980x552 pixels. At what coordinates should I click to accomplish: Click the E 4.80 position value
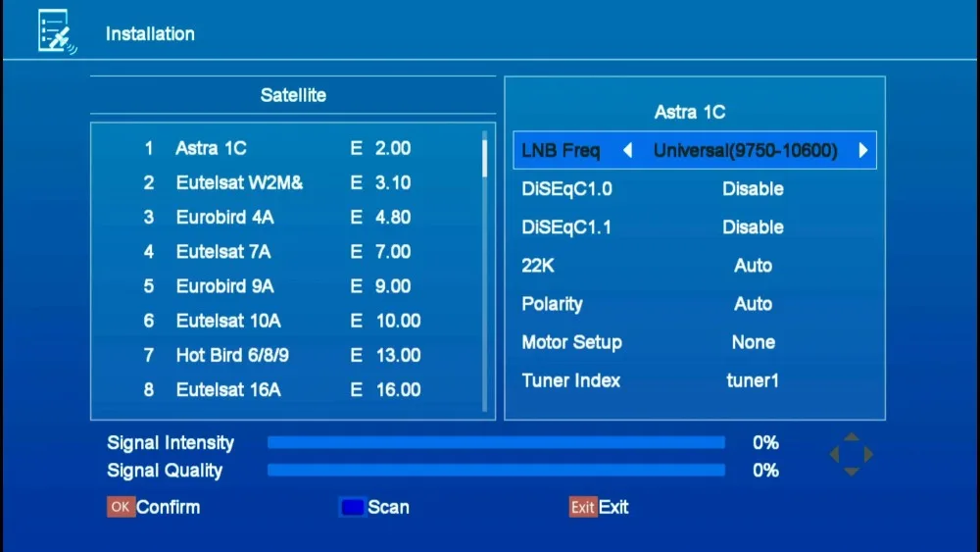tap(380, 217)
